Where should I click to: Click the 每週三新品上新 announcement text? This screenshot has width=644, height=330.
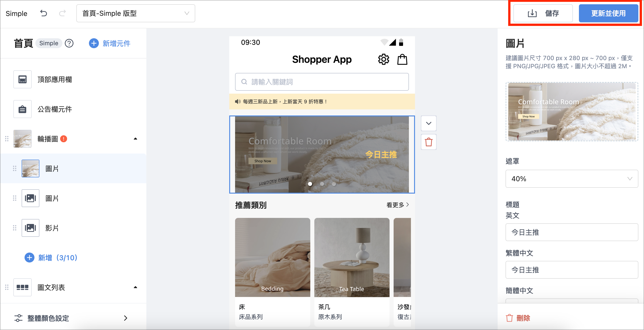click(285, 102)
